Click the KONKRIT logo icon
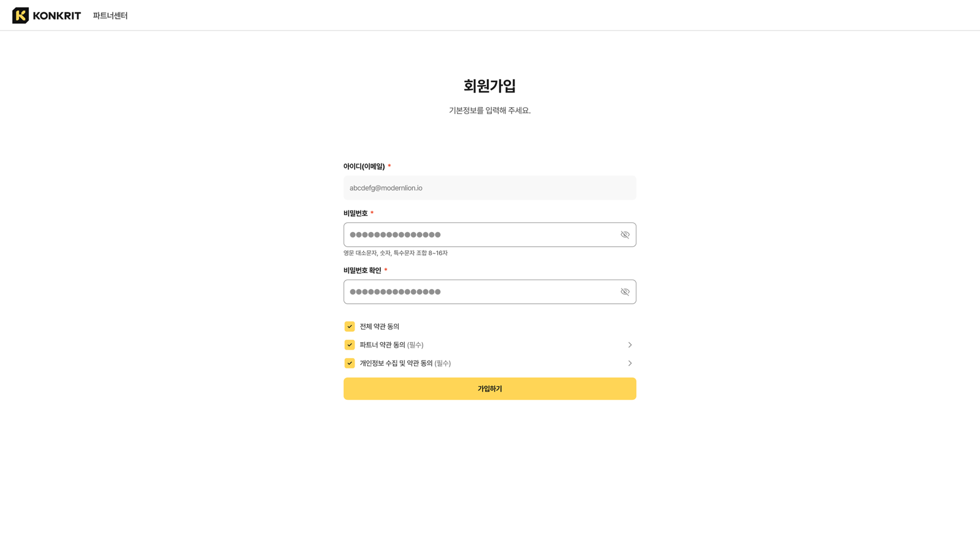This screenshot has width=980, height=551. [x=21, y=15]
